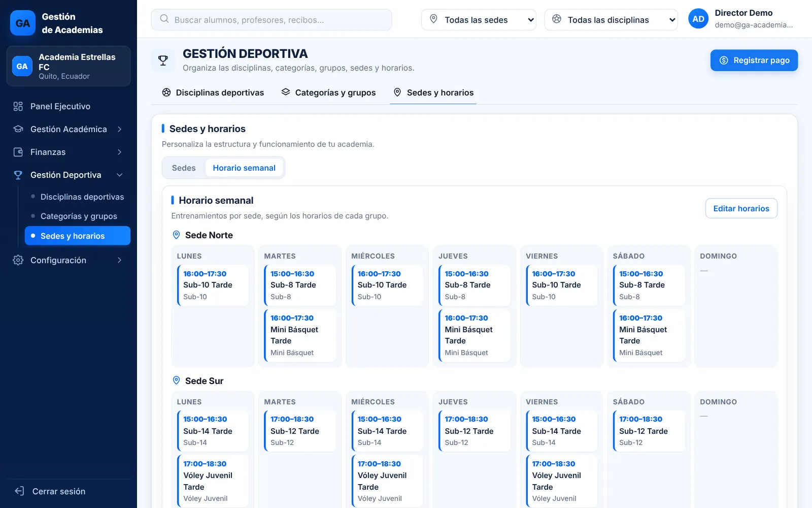This screenshot has height=508, width=812.
Task: Open the Panel Ejecutivo menu item
Action: (x=69, y=106)
